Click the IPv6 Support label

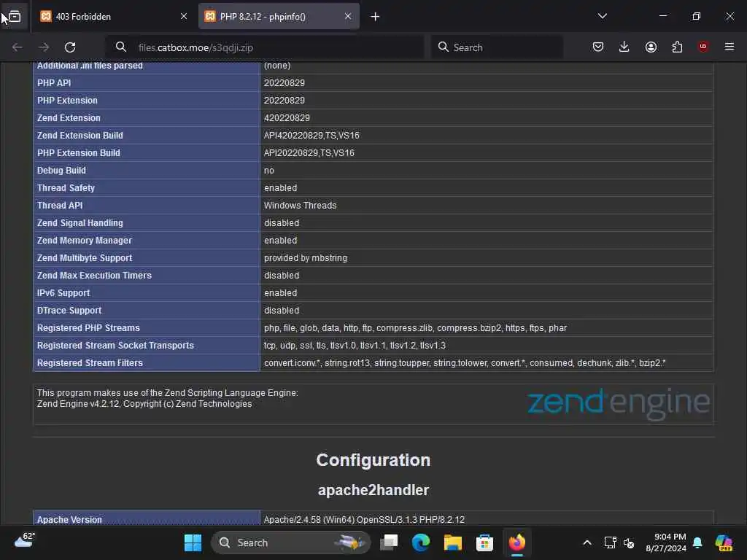63,293
